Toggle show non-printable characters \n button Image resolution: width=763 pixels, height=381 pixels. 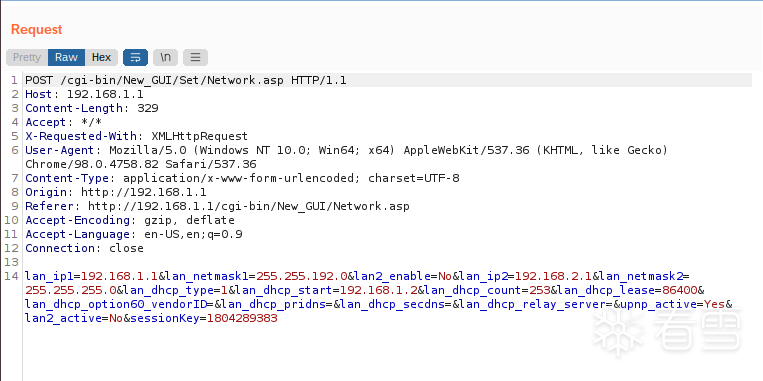(165, 57)
